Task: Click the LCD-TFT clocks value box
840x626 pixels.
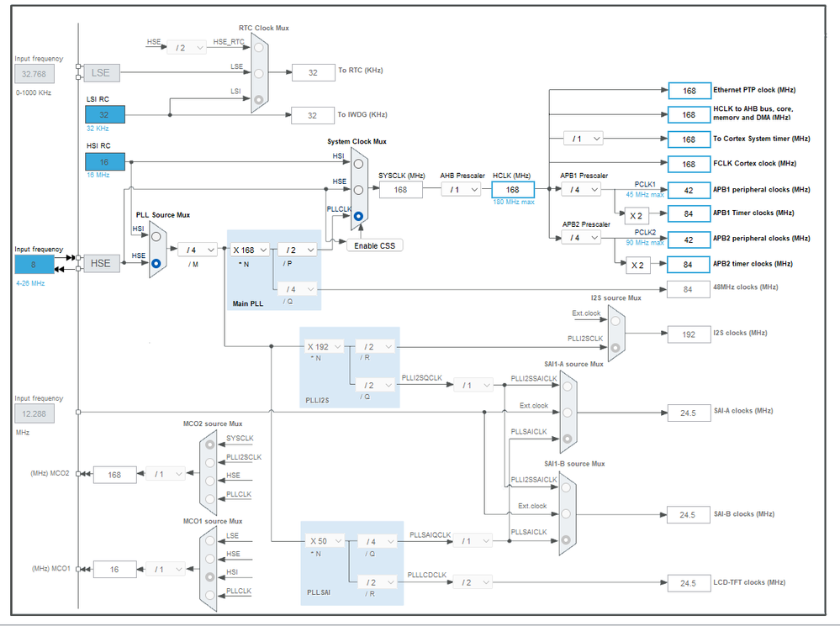Action: [x=689, y=583]
